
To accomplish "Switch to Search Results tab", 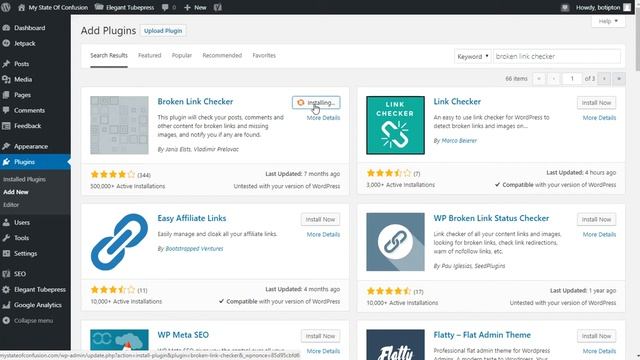I will coord(109,56).
